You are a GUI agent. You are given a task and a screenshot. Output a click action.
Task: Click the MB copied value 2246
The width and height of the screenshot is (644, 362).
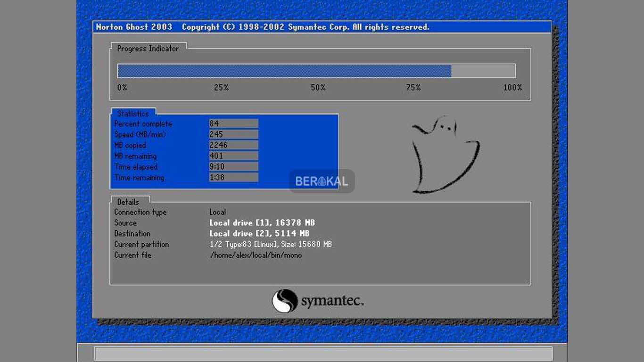[233, 145]
